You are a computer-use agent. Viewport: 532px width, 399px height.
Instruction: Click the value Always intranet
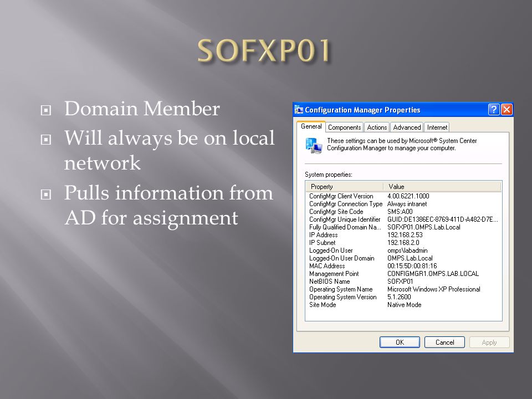click(407, 204)
